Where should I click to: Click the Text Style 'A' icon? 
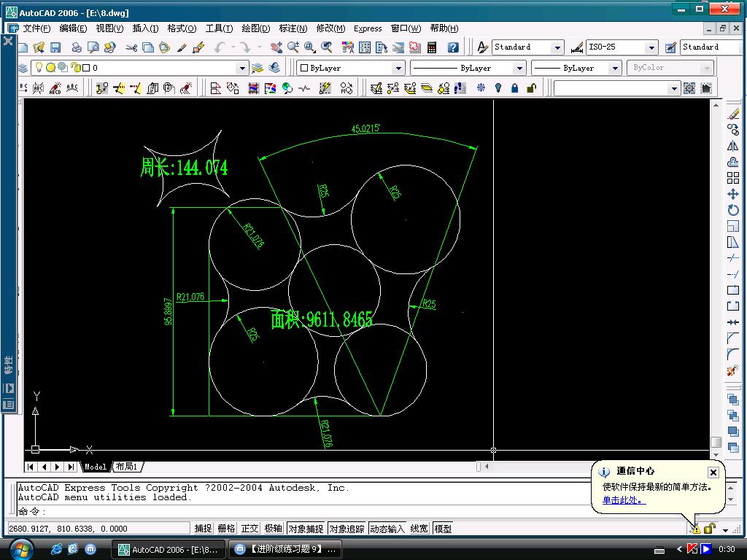pos(482,47)
